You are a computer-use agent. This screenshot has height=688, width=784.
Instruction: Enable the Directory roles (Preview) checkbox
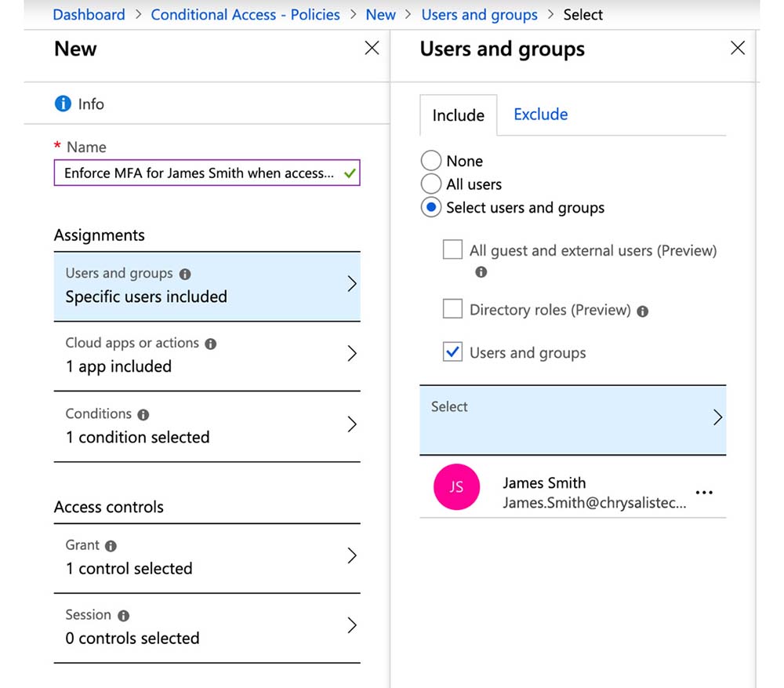[452, 309]
